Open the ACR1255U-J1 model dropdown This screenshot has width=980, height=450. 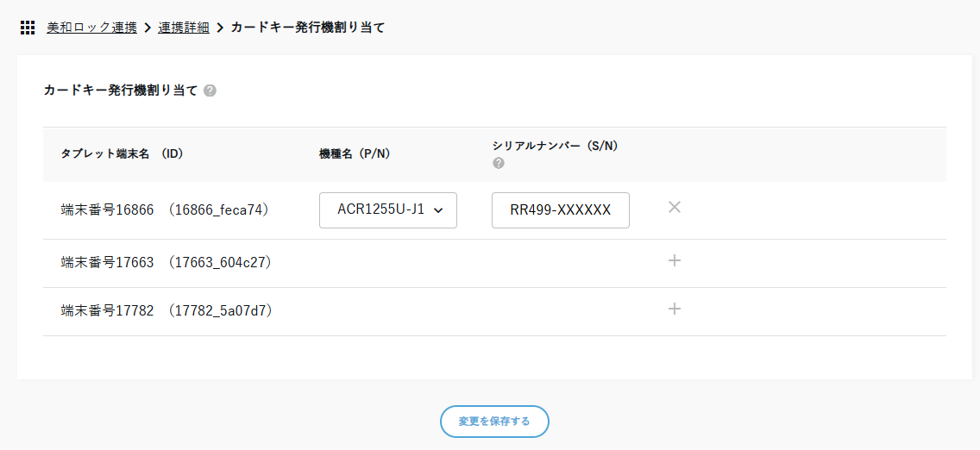point(388,210)
